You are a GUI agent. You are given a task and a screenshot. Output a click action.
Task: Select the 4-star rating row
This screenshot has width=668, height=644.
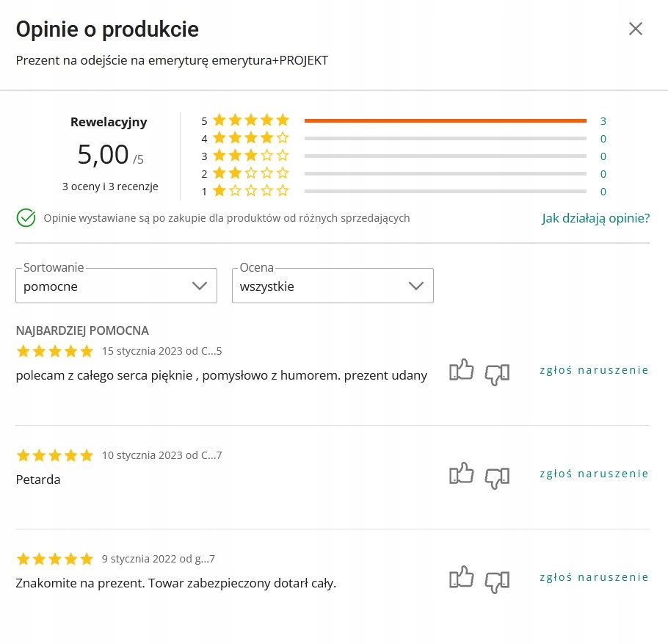click(x=251, y=138)
